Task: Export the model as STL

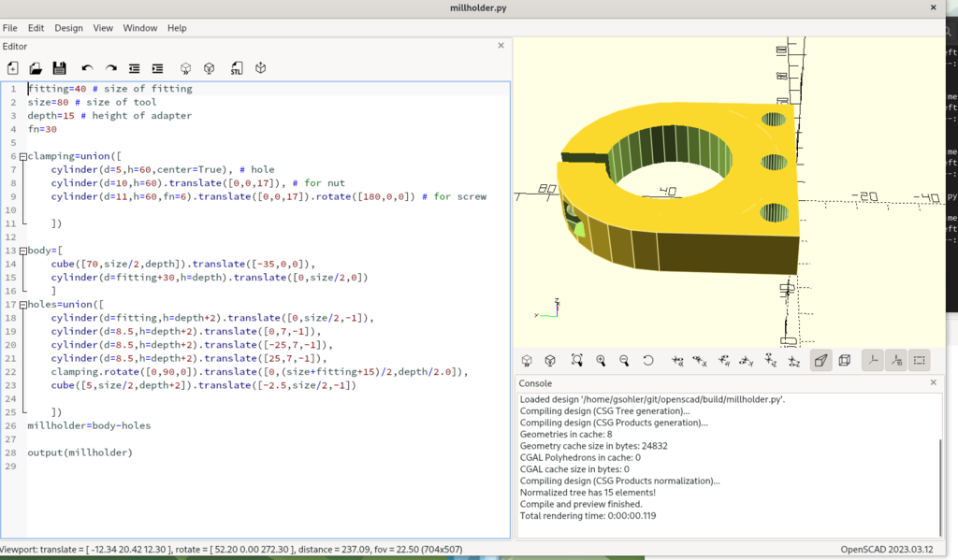Action: tap(237, 68)
